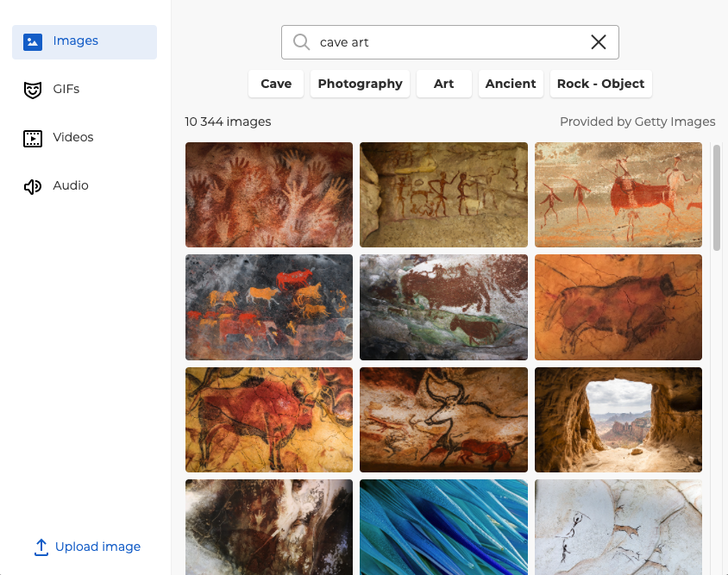Click the upload arrow icon
This screenshot has height=575, width=728.
coord(41,547)
